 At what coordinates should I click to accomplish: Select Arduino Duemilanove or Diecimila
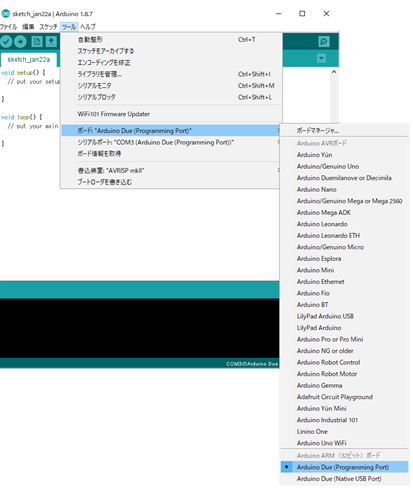(344, 178)
